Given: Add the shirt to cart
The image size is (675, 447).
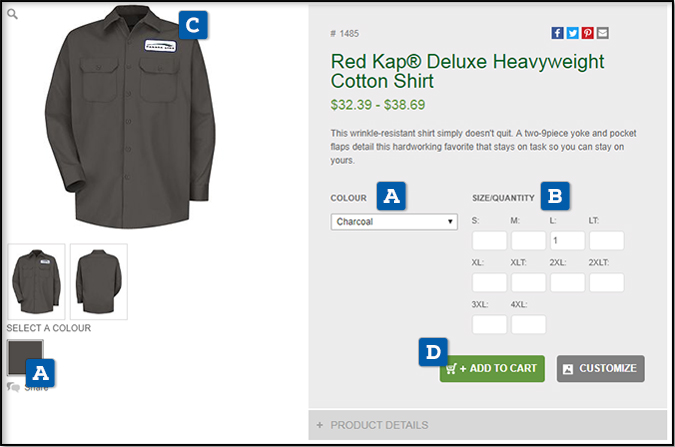Looking at the screenshot, I should point(492,368).
